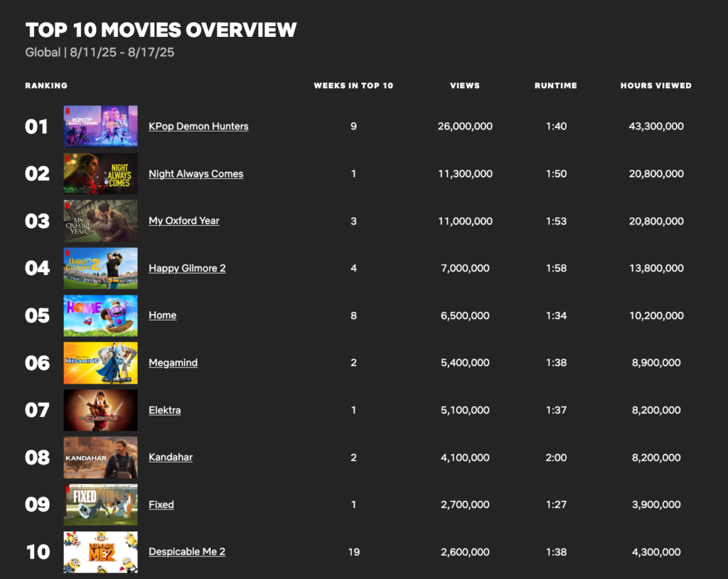
Task: Click the Night Always Comes poster thumbnail
Action: [x=100, y=174]
